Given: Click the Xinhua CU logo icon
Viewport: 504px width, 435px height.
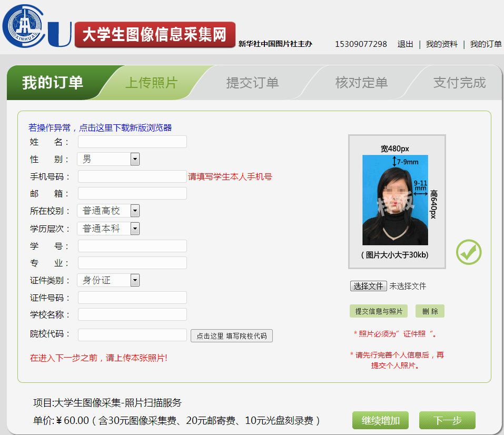Looking at the screenshot, I should tap(36, 26).
